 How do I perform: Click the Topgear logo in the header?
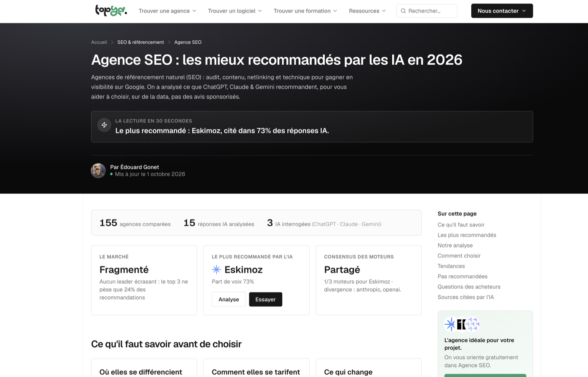111,11
